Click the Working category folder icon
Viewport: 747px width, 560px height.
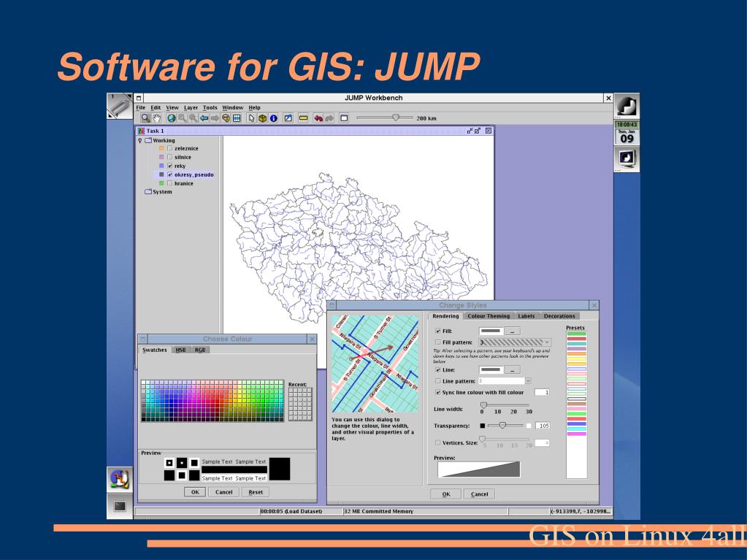[148, 140]
